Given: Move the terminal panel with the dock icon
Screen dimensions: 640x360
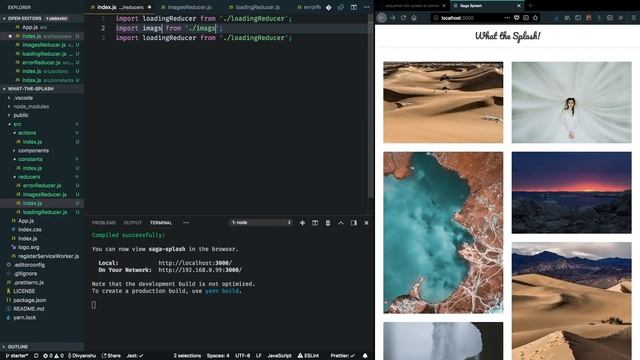Looking at the screenshot, I should (353, 223).
